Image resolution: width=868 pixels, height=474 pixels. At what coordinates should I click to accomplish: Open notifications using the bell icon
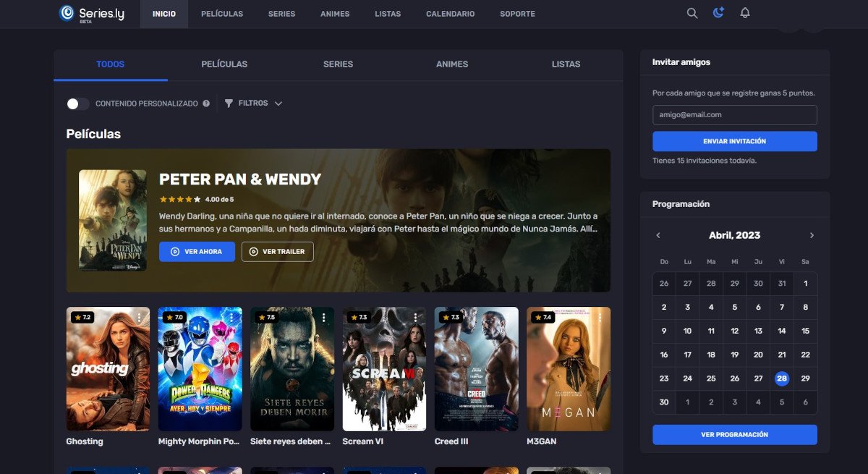pos(744,13)
